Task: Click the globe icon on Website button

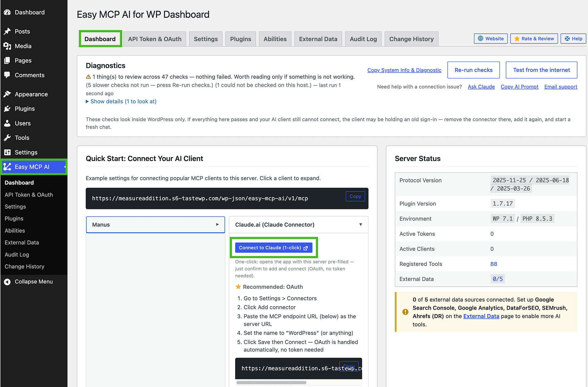Action: [x=481, y=39]
